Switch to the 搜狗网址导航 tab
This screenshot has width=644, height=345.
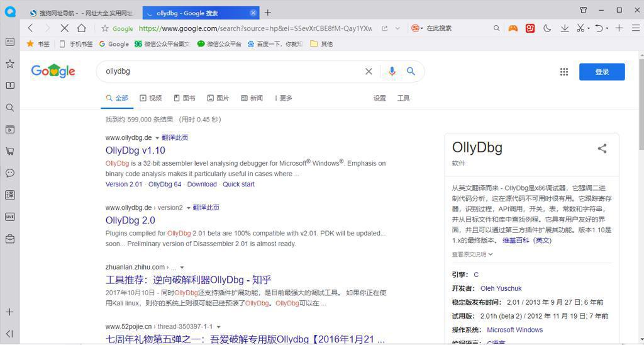pos(81,13)
